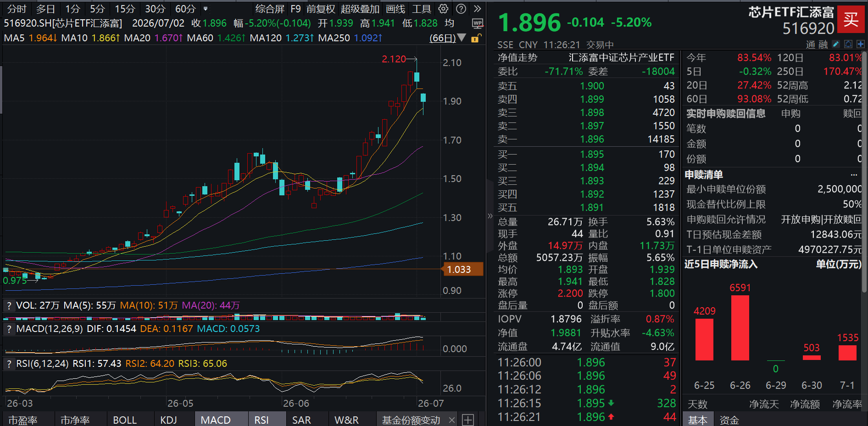Viewport: 868px width, 426px height.
Task: Expand the 66日 period dropdown triangle
Action: 462,38
